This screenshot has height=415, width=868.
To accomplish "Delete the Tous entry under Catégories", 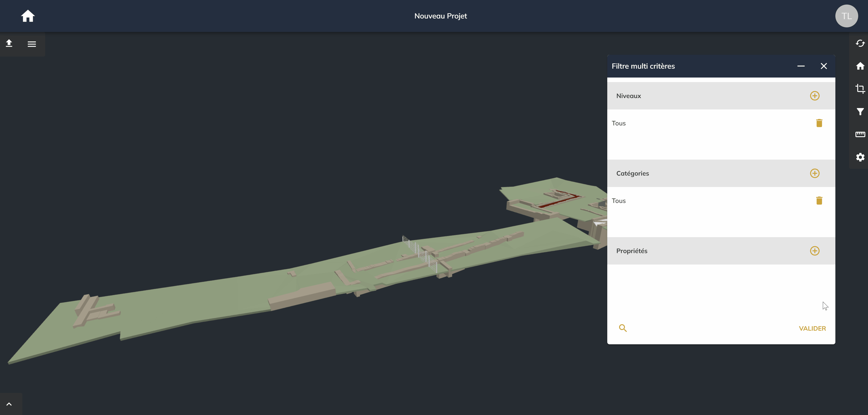I will 819,200.
